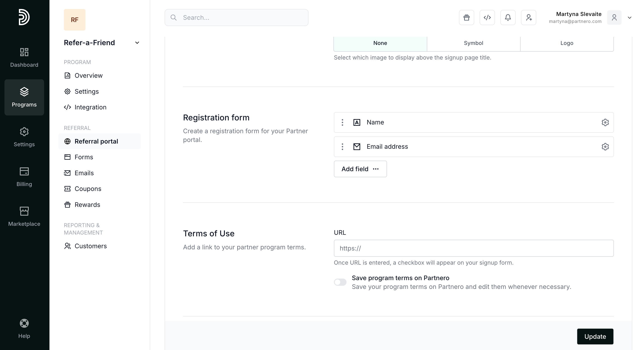Viewport: 644px width, 350px height.
Task: Open the notifications bell
Action: click(x=508, y=18)
